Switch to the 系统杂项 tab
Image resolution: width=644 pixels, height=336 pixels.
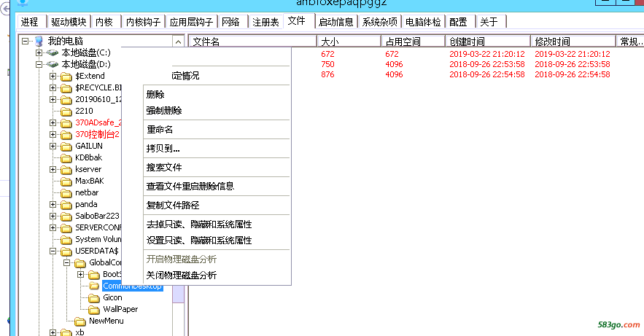[x=379, y=22]
